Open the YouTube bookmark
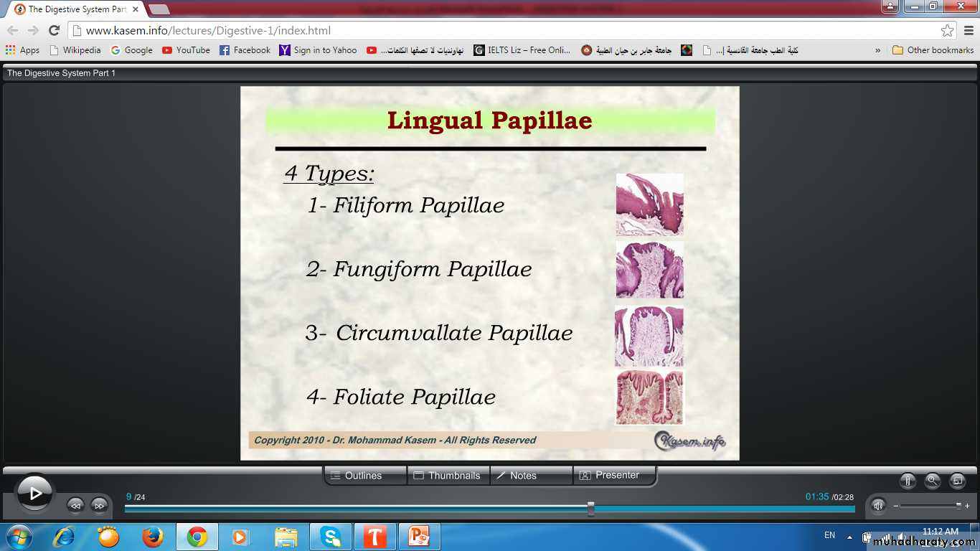Screen dimensions: 980x551 click(186, 50)
